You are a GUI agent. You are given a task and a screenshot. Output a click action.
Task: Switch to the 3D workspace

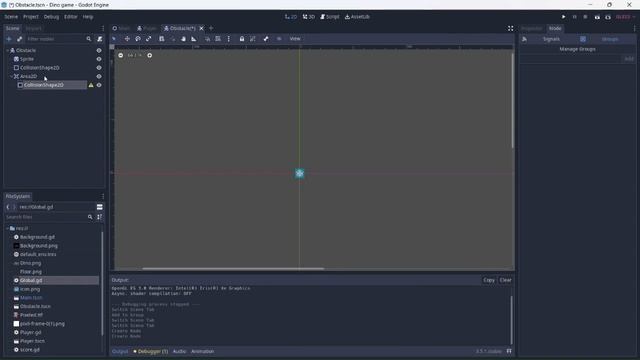click(309, 17)
